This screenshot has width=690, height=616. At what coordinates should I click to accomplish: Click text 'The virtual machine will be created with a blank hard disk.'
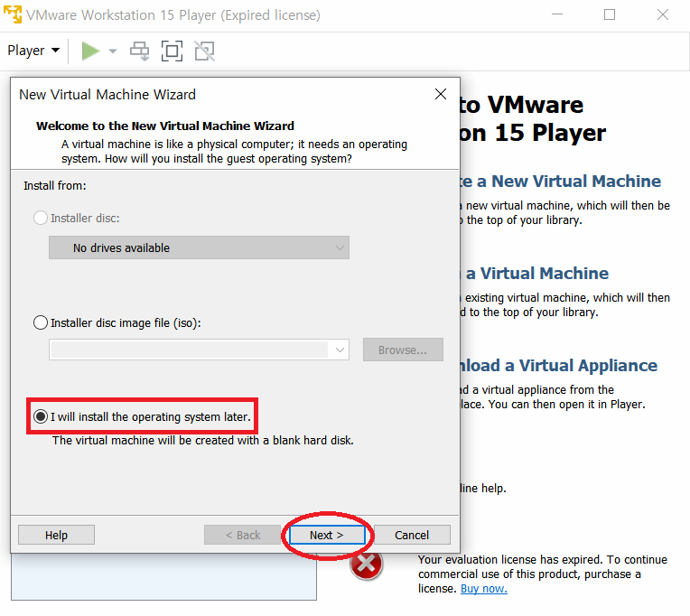tap(203, 441)
